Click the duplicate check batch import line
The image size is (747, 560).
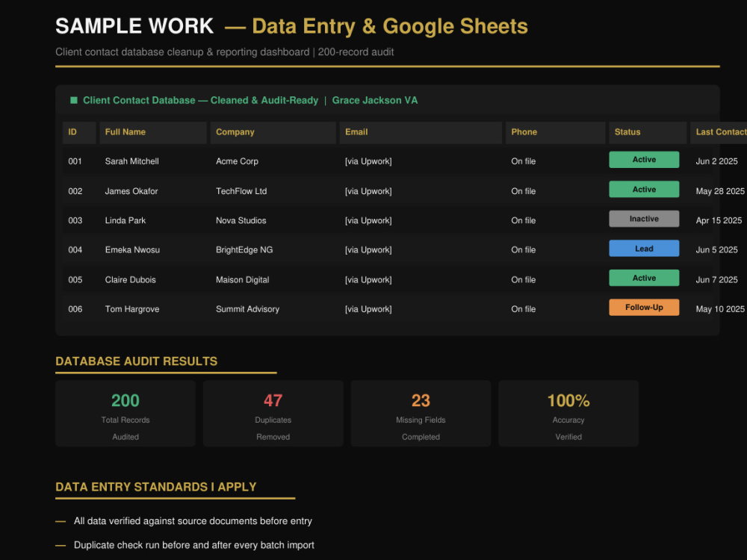pyautogui.click(x=194, y=545)
